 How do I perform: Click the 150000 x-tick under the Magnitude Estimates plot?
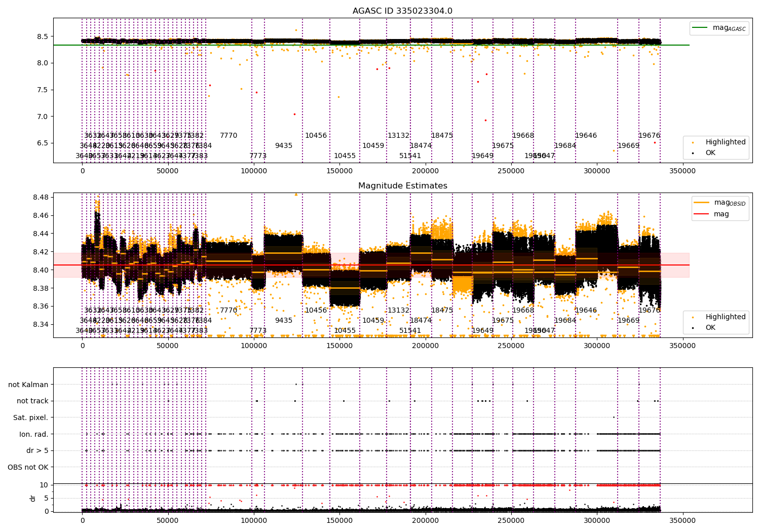pos(339,346)
